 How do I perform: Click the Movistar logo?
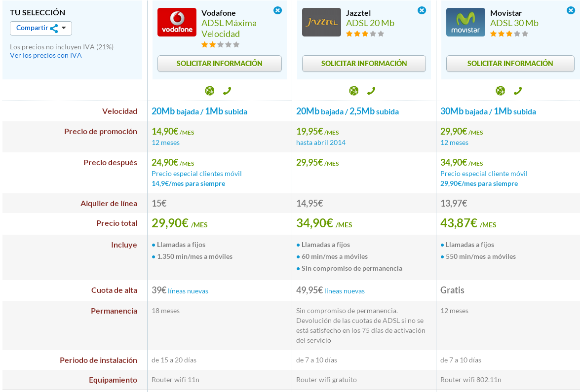pos(465,22)
